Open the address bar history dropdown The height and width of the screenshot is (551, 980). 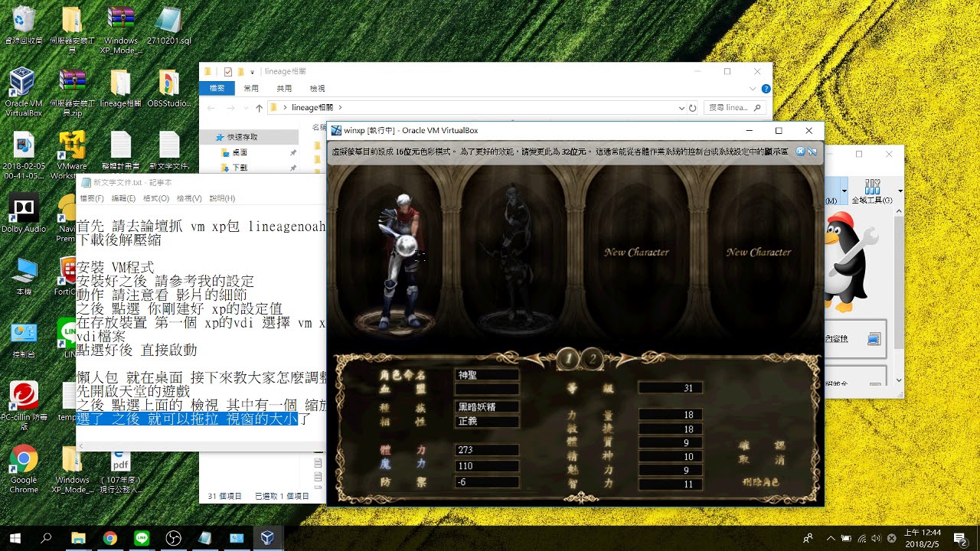click(681, 108)
